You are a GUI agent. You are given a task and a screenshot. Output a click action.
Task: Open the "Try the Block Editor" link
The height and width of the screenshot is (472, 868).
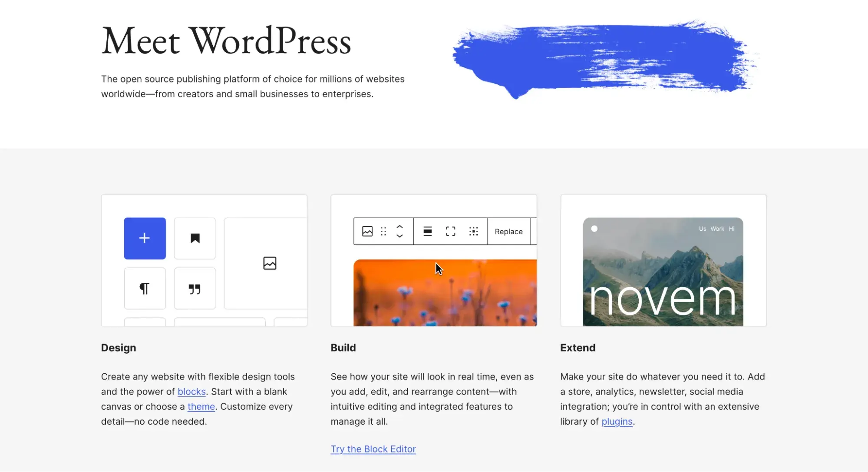(373, 449)
